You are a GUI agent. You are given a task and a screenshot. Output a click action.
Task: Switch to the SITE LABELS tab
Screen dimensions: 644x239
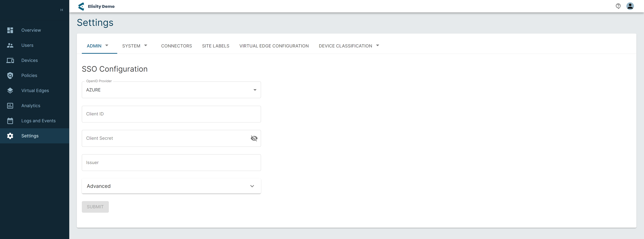(216, 46)
